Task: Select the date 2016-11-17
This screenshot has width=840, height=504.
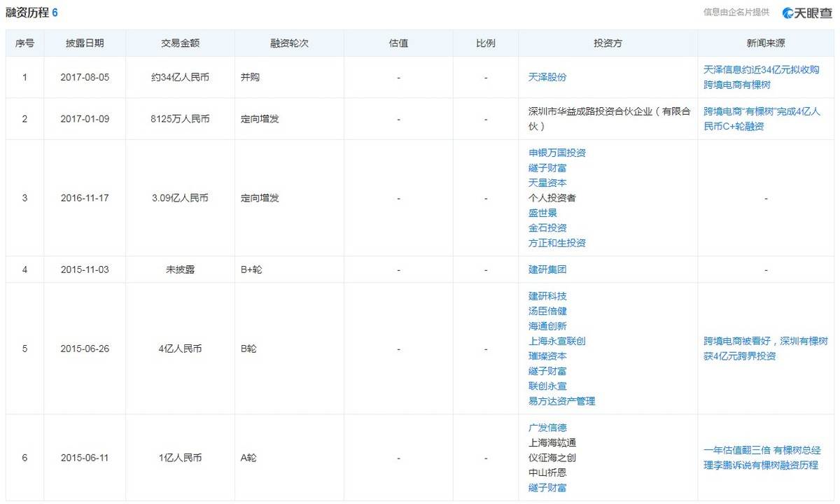Action: [85, 198]
